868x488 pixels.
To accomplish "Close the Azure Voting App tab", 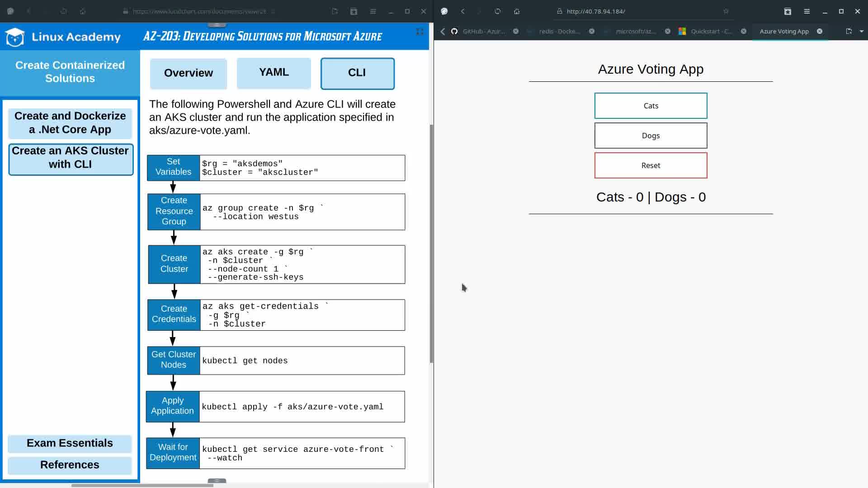I will tap(819, 31).
